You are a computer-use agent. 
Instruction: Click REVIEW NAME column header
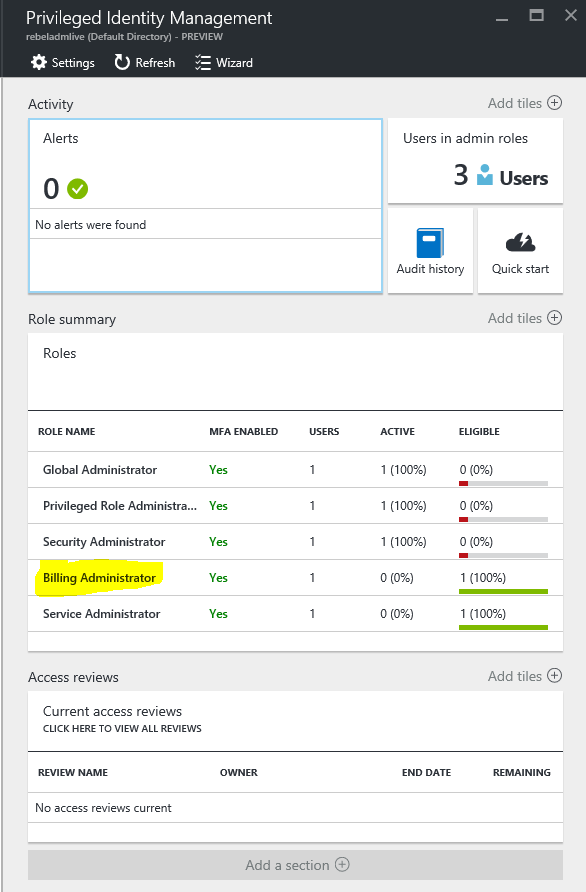click(73, 773)
